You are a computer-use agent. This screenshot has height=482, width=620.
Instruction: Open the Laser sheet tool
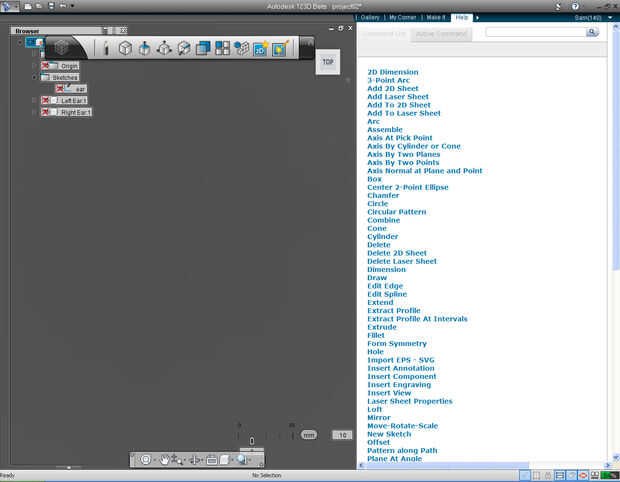coord(280,48)
